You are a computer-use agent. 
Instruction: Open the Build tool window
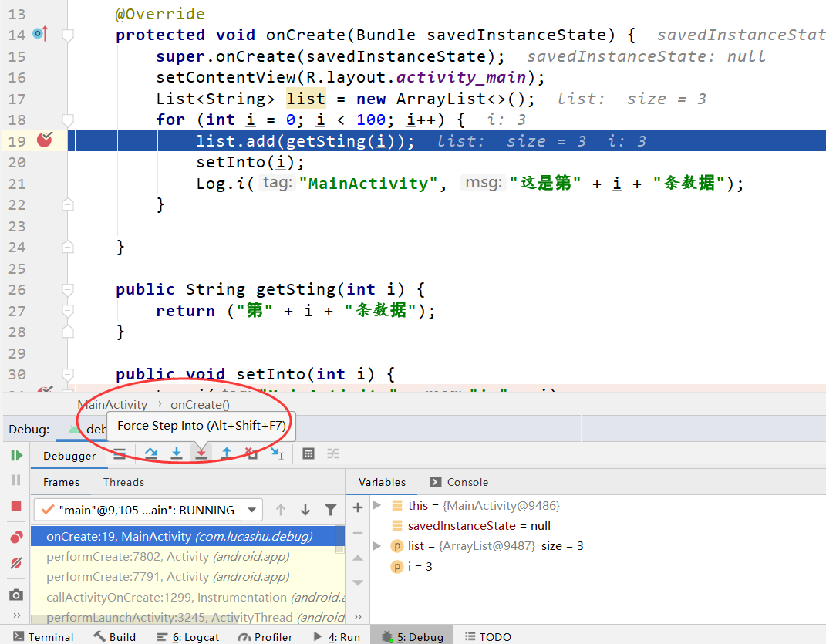(116, 636)
